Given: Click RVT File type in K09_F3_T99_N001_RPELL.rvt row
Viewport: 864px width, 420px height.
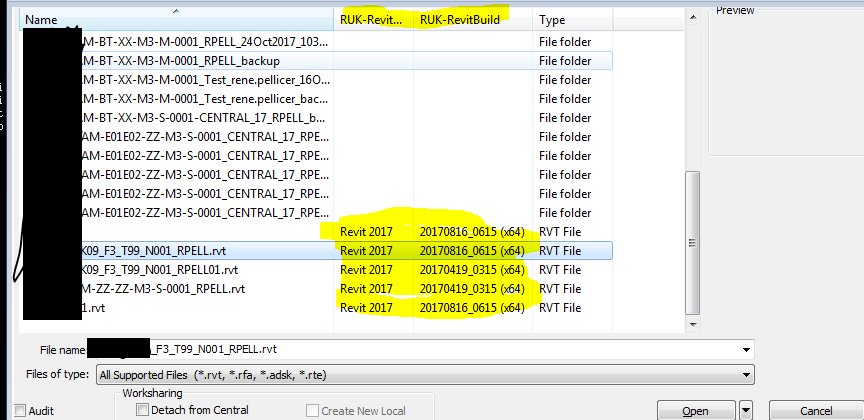Looking at the screenshot, I should 560,251.
